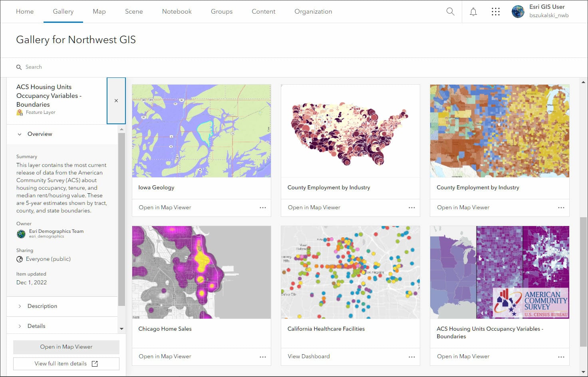
Task: Open the Organization tab
Action: tap(313, 12)
